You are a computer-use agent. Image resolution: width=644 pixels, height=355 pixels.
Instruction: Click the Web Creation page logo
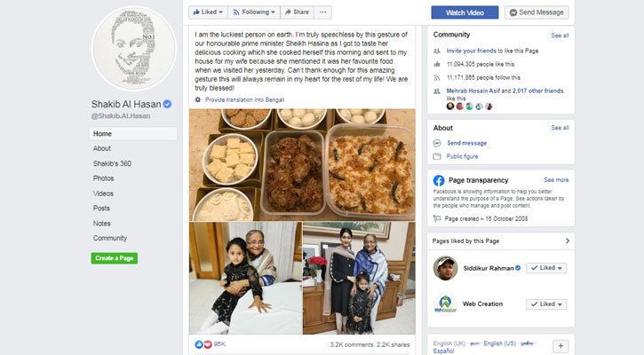(x=445, y=304)
